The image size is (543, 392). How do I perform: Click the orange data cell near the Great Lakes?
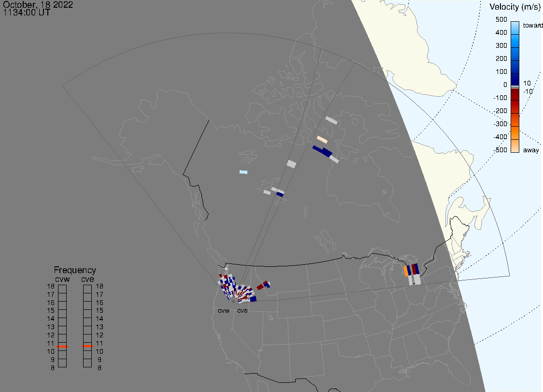click(x=406, y=271)
